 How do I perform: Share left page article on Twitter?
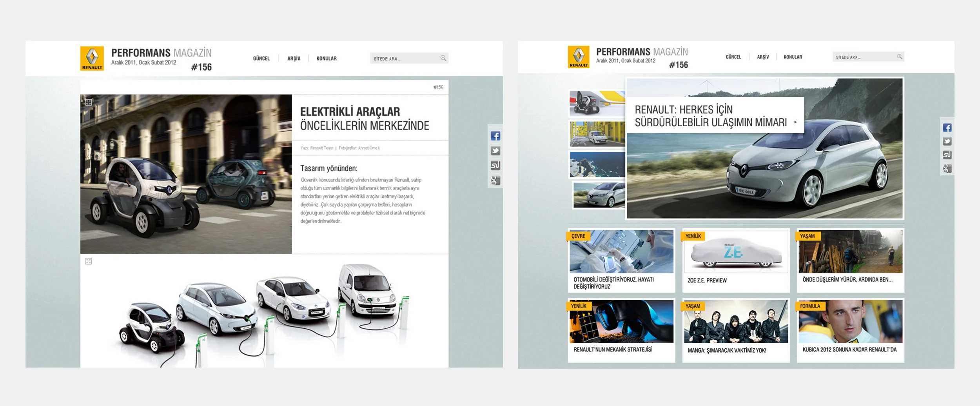(495, 151)
